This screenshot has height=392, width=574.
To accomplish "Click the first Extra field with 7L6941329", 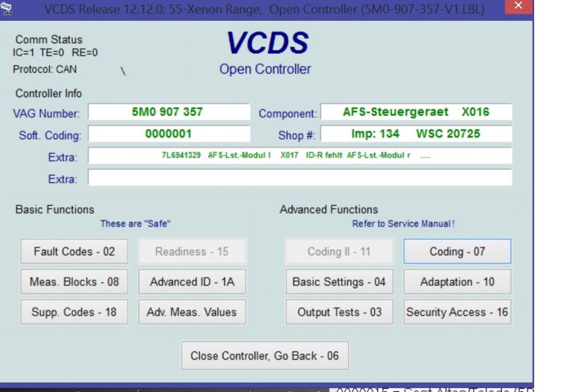I will [300, 155].
